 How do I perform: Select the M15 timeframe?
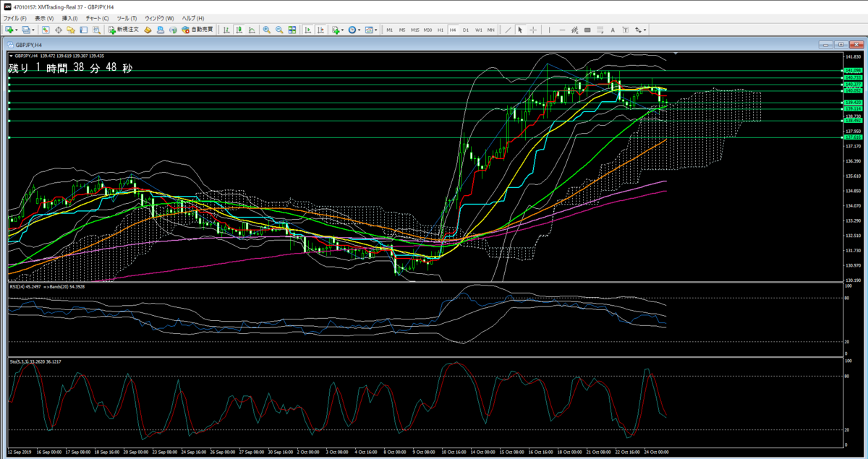point(414,30)
